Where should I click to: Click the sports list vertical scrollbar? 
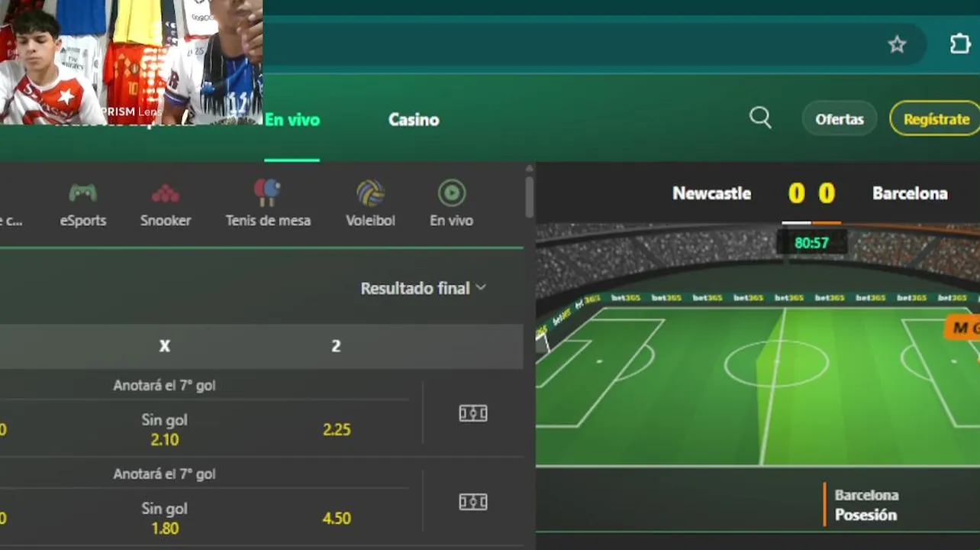[x=529, y=199]
